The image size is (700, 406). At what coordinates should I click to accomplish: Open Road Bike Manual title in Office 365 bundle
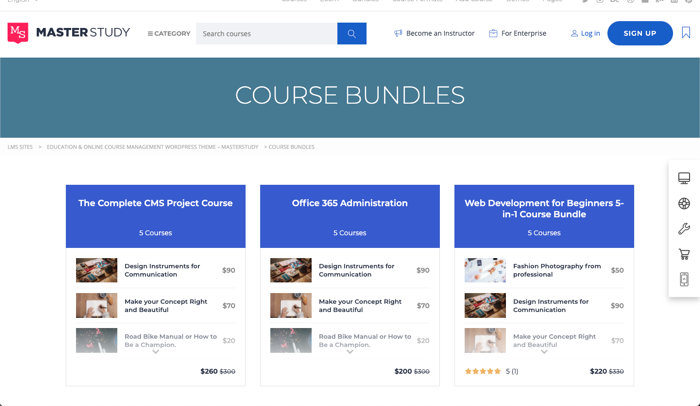point(365,341)
